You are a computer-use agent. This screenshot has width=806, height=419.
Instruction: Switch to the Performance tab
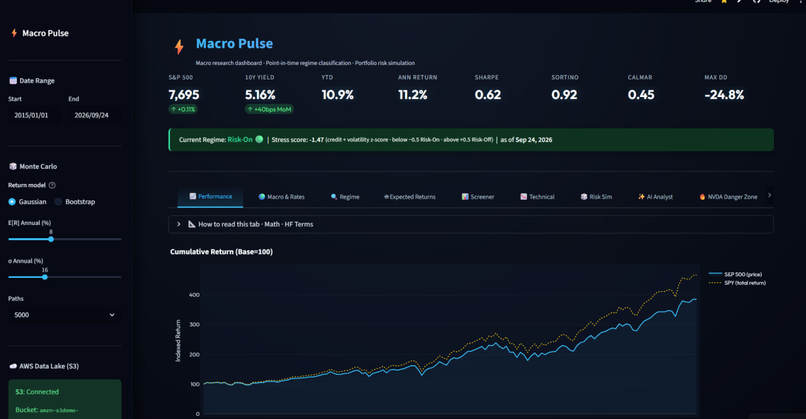210,196
